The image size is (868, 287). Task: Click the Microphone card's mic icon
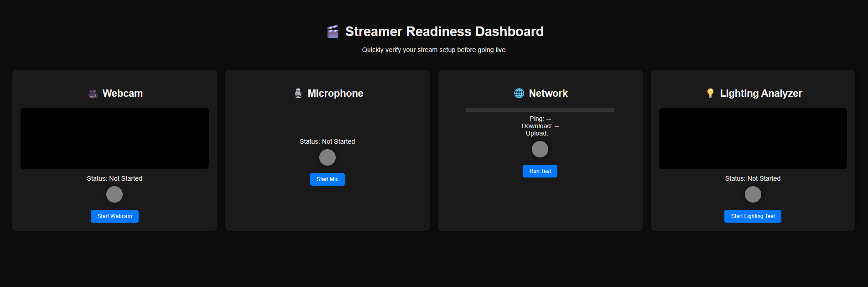tap(298, 93)
